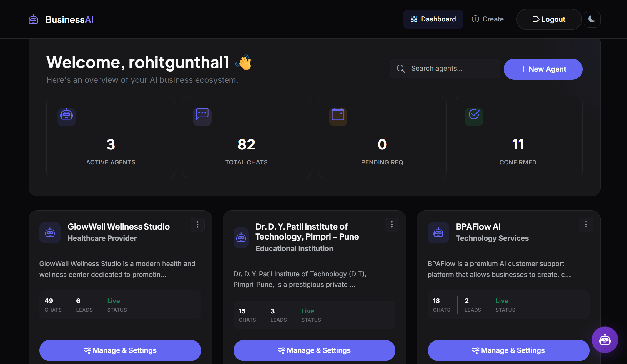Viewport: 627px width, 364px height.
Task: Click the Confirmed checkmark icon
Action: [x=474, y=116]
